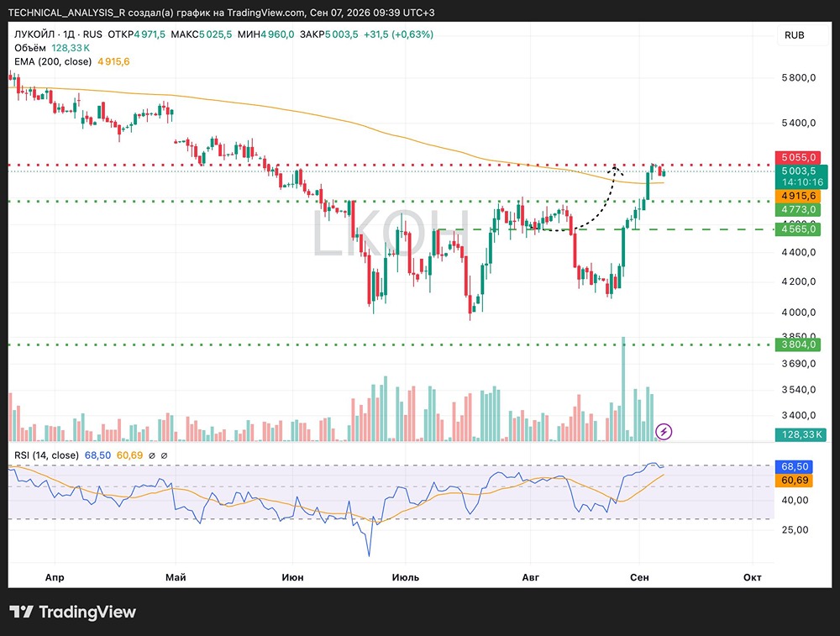Click the orange 4 915,6 axis price label
This screenshot has width=840, height=636.
pos(798,196)
